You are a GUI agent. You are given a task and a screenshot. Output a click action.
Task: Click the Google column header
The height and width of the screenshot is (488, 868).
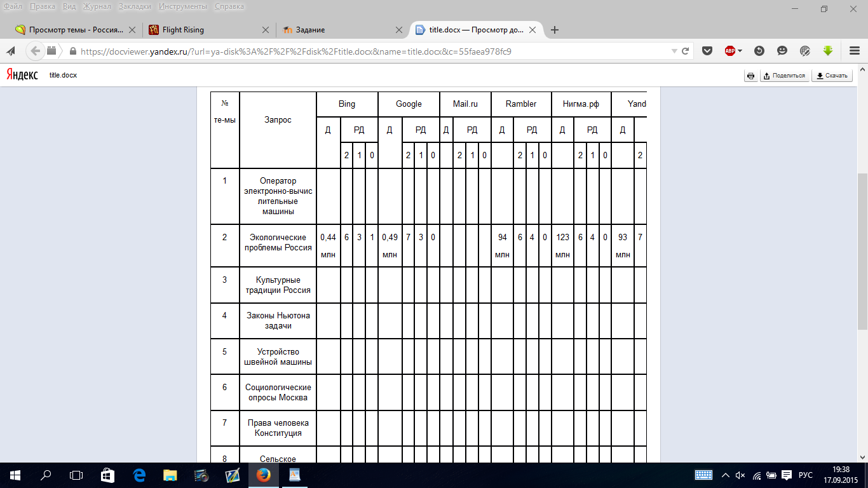click(x=409, y=104)
